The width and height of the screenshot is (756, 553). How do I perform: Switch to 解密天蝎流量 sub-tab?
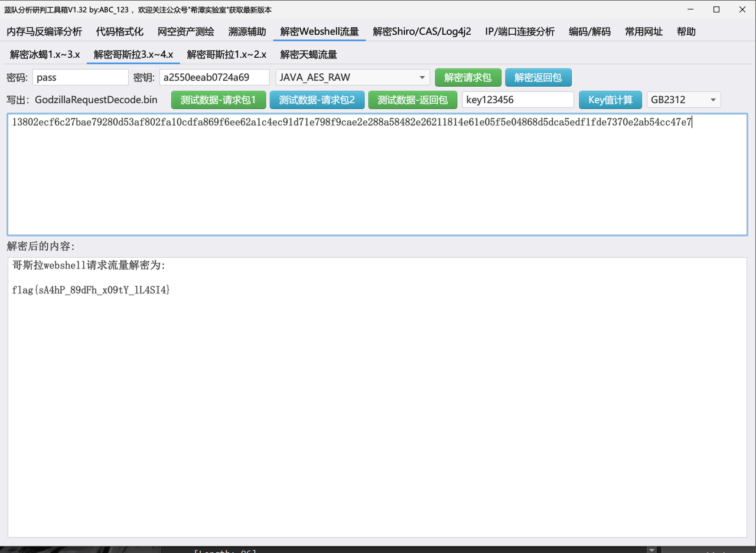[308, 55]
